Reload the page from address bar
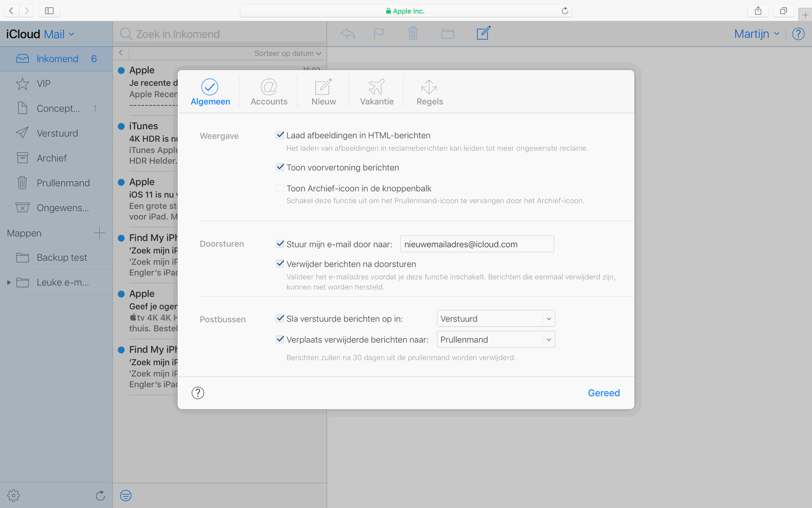The width and height of the screenshot is (812, 508). [565, 11]
